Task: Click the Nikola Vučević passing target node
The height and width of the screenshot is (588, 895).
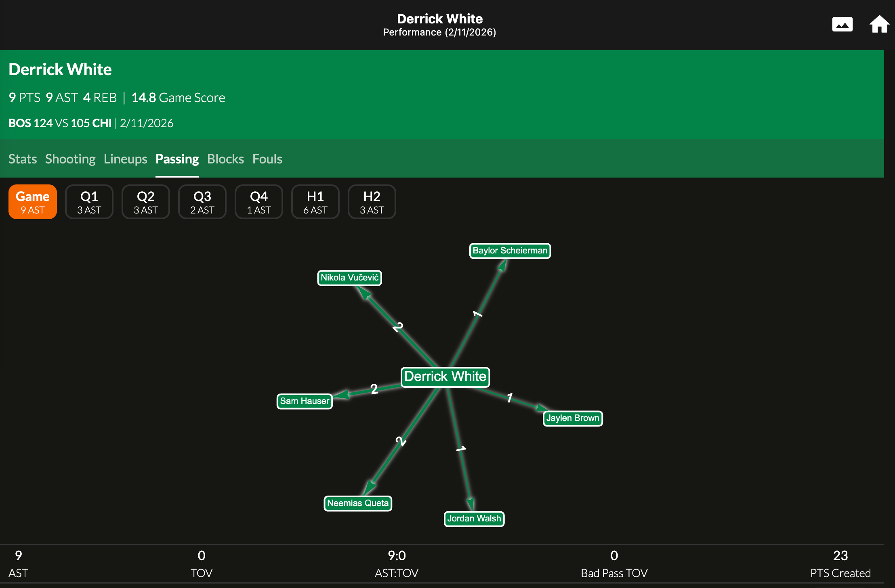Action: [349, 278]
